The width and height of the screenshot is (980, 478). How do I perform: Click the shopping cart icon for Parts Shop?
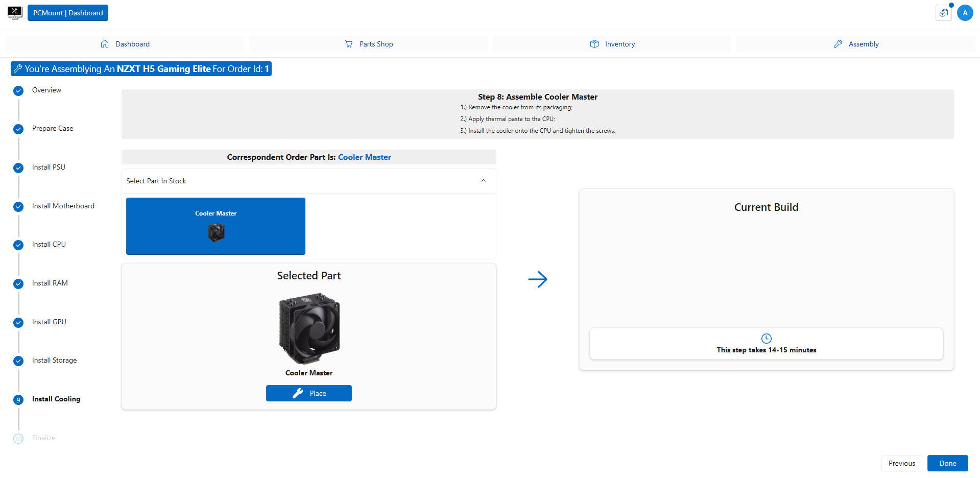(x=349, y=44)
